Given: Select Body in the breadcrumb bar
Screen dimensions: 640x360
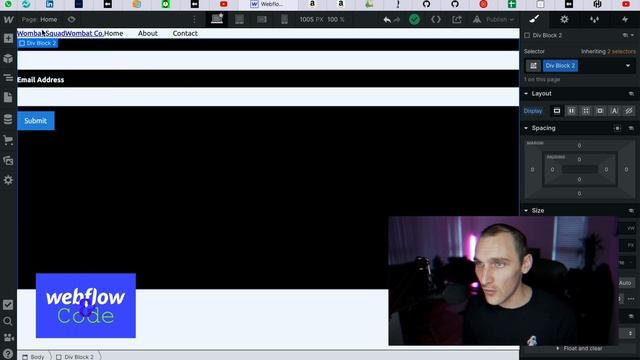Looking at the screenshot, I should (x=33, y=357).
